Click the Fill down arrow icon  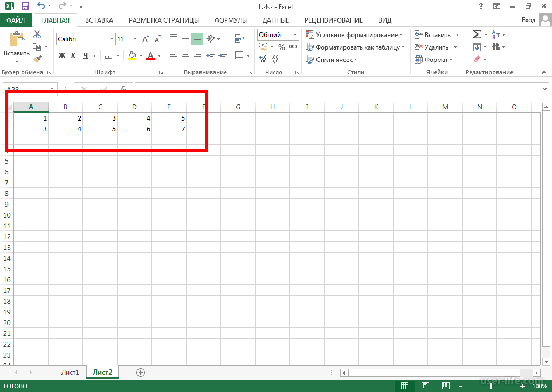pos(477,47)
